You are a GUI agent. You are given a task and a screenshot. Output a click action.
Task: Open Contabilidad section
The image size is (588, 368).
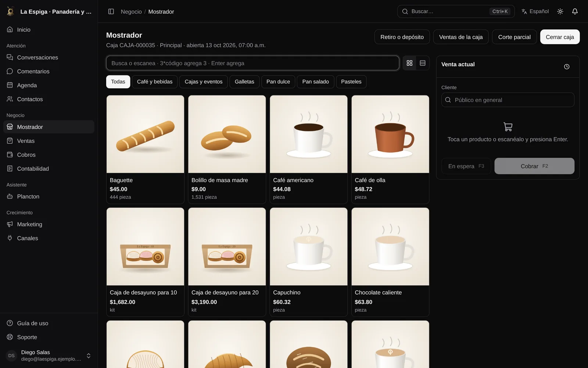coord(49,169)
